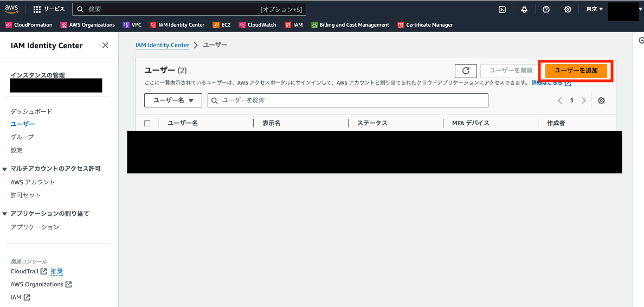644x307 pixels.
Task: Open the 東京 region dropdown
Action: pyautogui.click(x=594, y=9)
